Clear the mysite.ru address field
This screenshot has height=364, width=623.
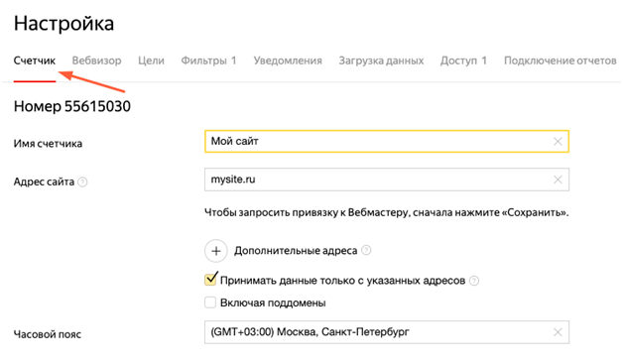(558, 180)
